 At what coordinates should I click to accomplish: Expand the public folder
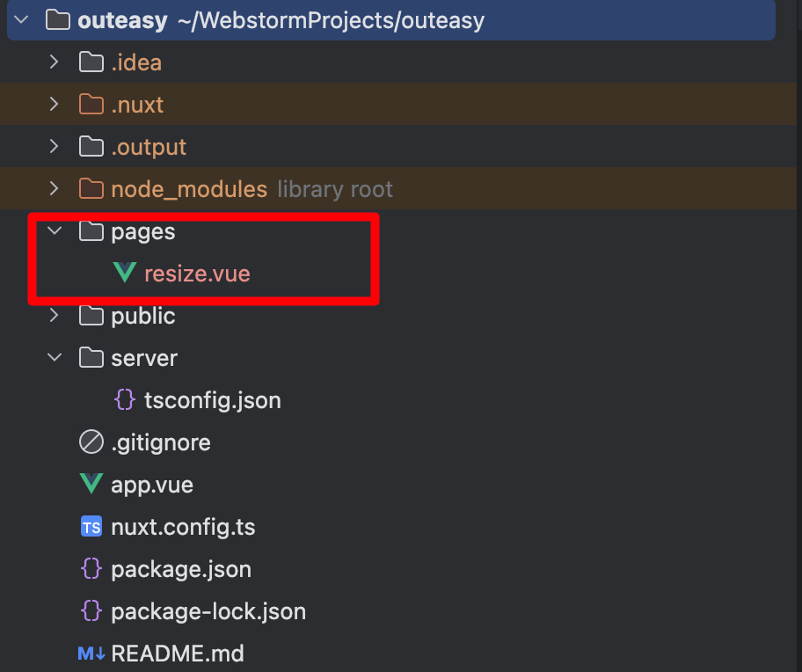[x=55, y=315]
